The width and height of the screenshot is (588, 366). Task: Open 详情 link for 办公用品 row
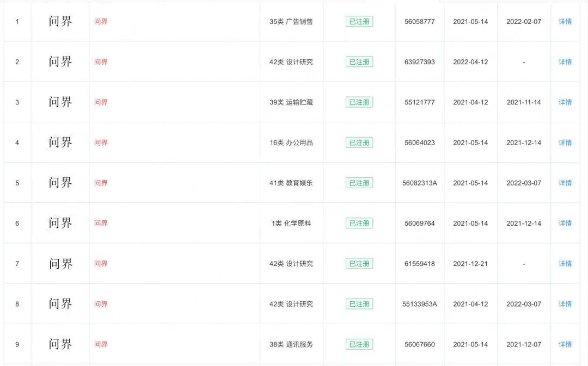coord(565,142)
